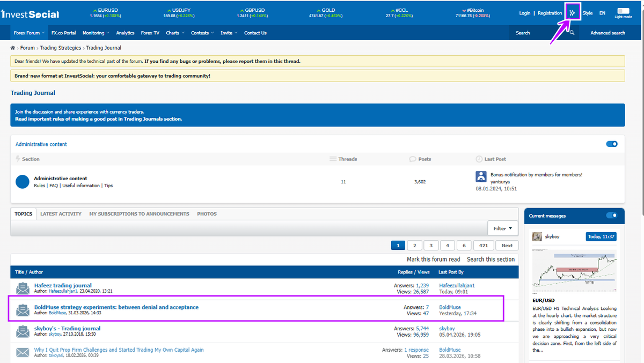
Task: Click the Today, 11:37 timestamp button
Action: pyautogui.click(x=601, y=236)
